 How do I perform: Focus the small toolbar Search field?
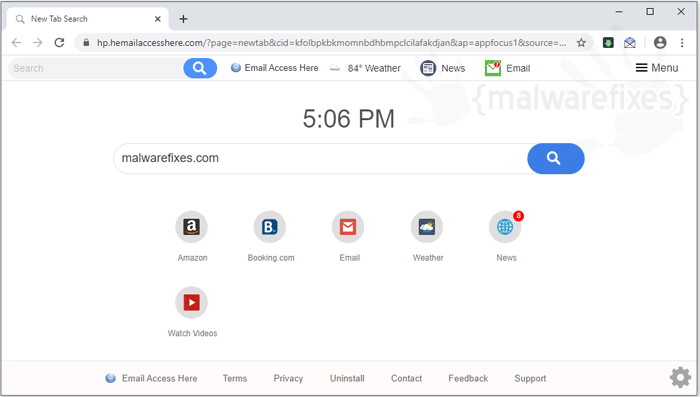tap(96, 68)
